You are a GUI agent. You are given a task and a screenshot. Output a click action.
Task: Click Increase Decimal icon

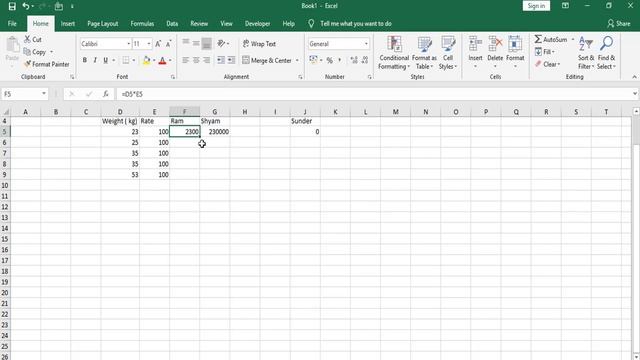tap(354, 60)
